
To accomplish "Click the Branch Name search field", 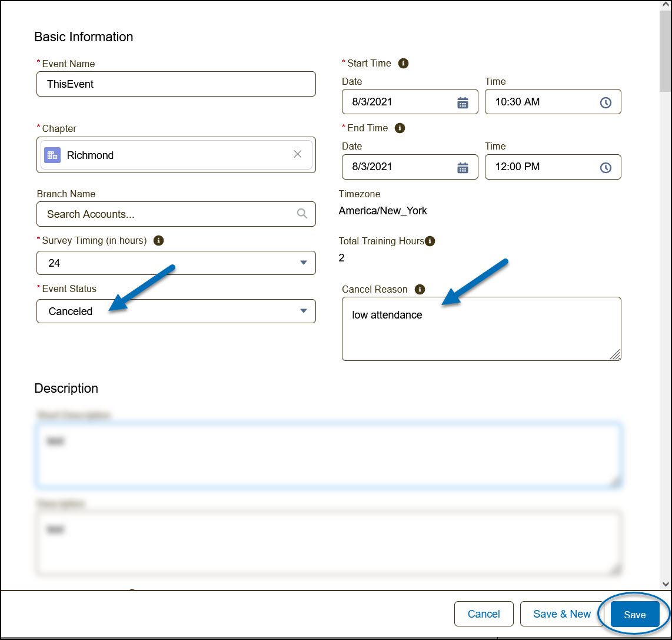I will tap(176, 214).
